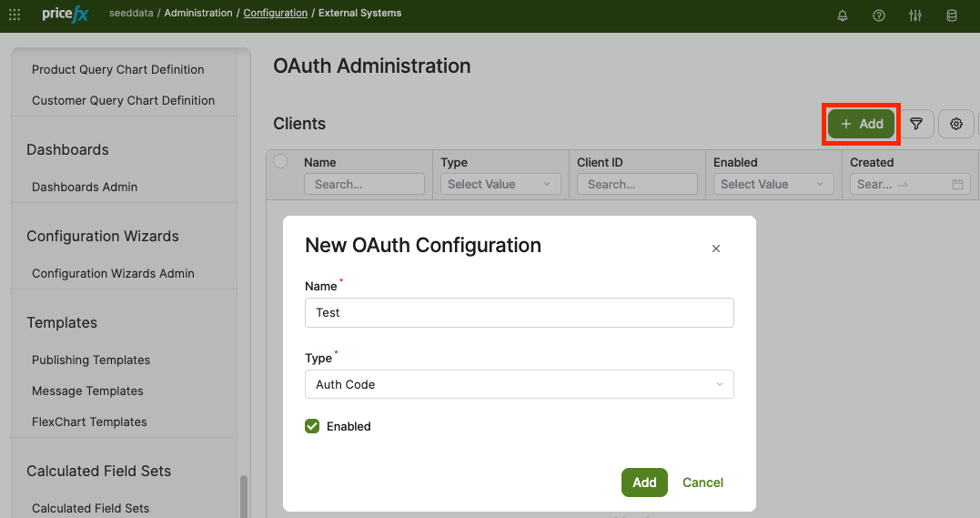Go to Configuration breadcrumb link
This screenshot has width=980, height=518.
click(x=276, y=13)
